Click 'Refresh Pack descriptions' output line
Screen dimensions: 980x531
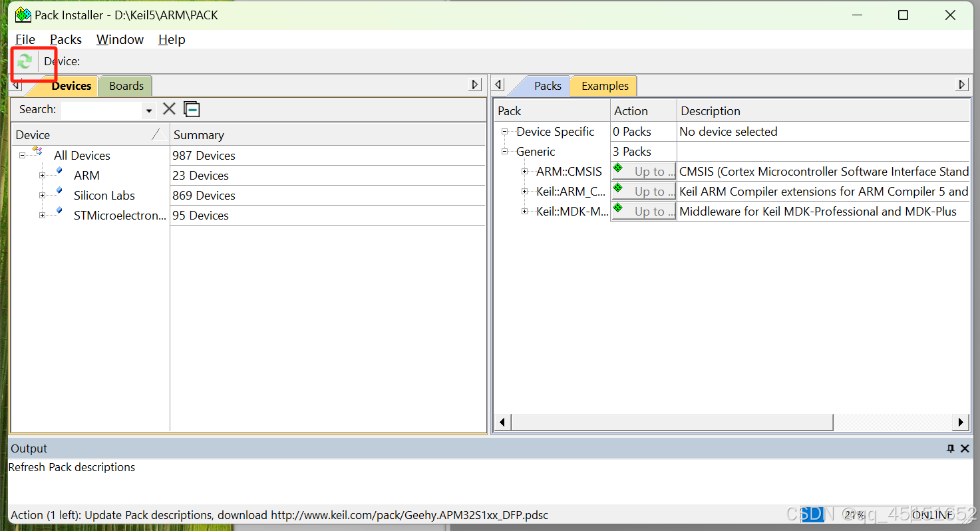(72, 467)
